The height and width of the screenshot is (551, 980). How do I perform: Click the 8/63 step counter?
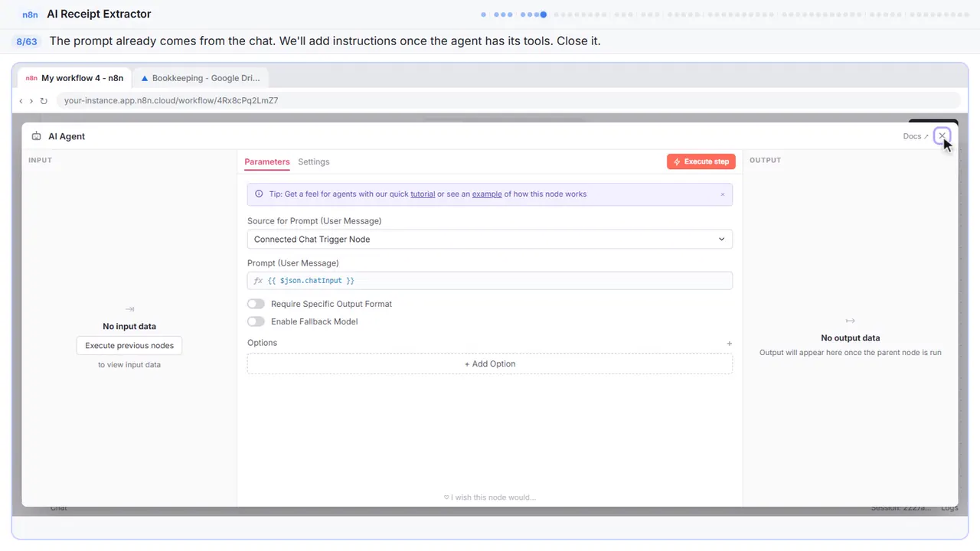point(27,41)
